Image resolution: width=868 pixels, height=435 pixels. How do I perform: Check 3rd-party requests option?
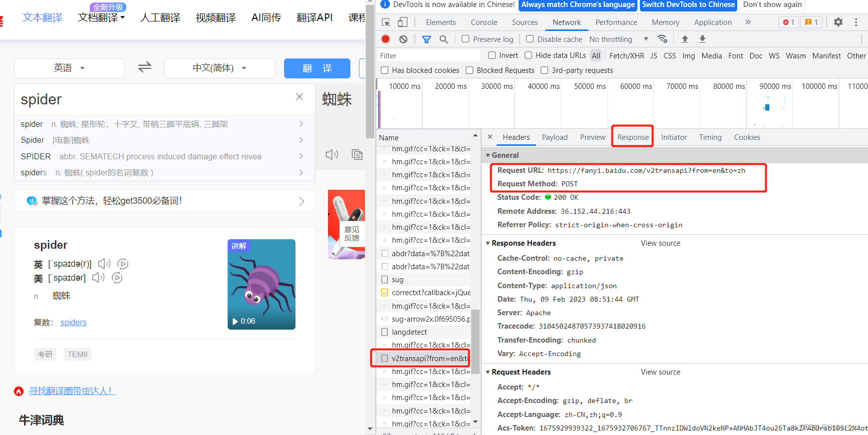pyautogui.click(x=545, y=70)
